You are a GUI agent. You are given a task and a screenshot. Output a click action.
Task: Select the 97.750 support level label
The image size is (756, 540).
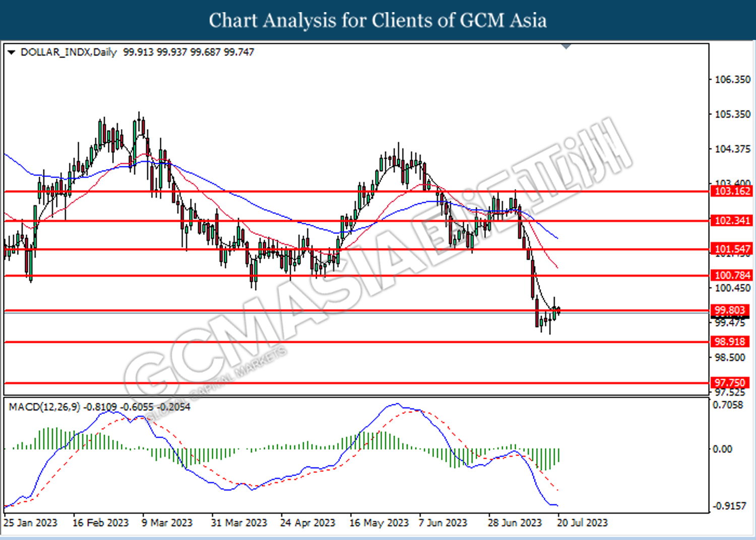click(x=729, y=383)
